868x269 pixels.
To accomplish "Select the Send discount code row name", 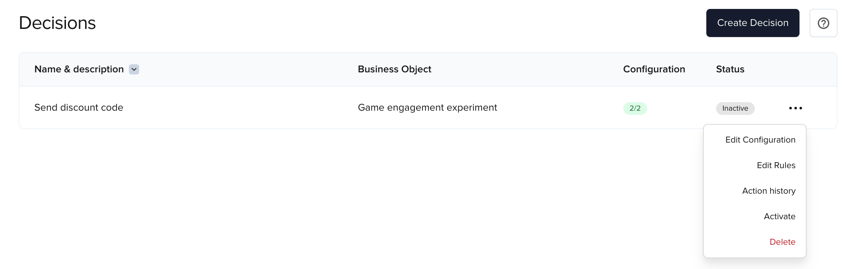I will pyautogui.click(x=79, y=107).
